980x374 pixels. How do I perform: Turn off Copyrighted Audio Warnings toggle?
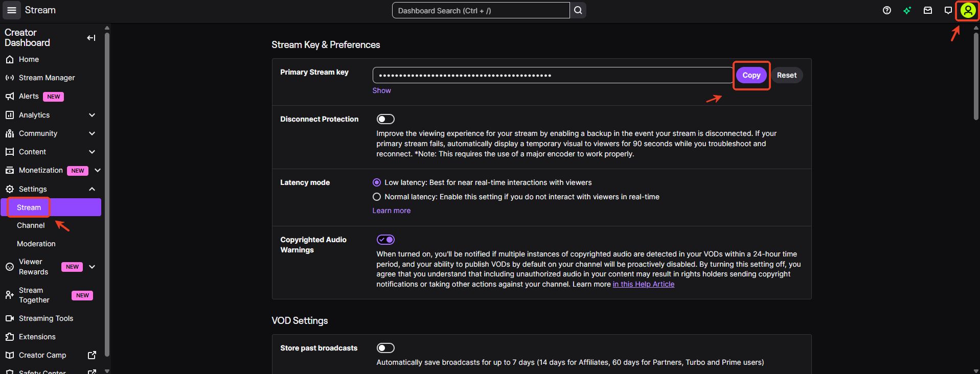tap(385, 240)
